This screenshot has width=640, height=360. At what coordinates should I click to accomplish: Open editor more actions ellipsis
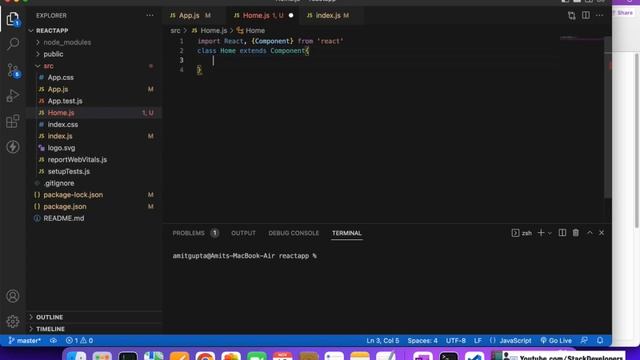coord(599,16)
